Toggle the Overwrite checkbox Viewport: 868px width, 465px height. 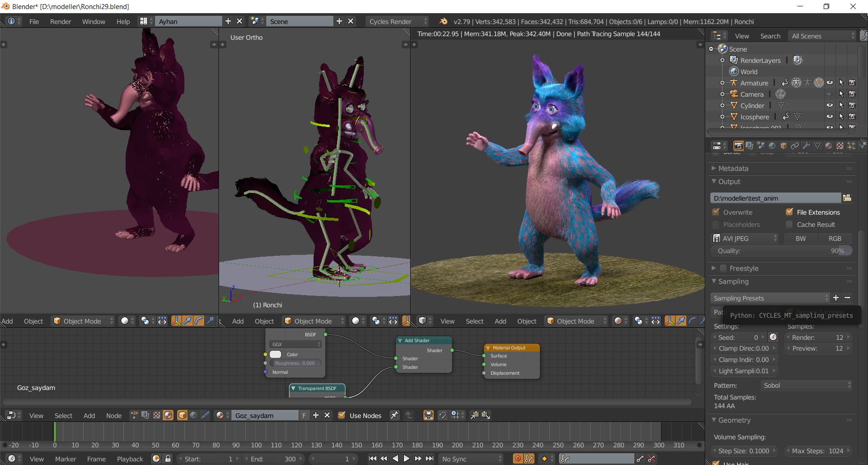coord(716,212)
